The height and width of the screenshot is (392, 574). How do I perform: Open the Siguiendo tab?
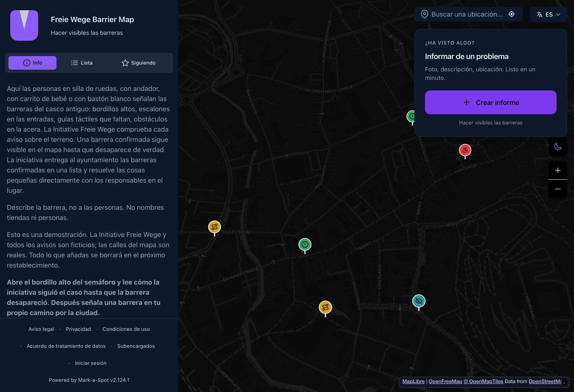[x=139, y=63]
